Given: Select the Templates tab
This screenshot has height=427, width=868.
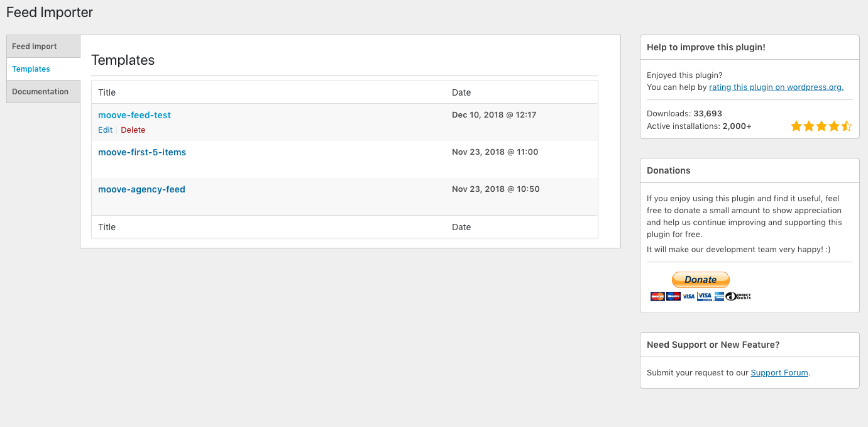Looking at the screenshot, I should 43,69.
